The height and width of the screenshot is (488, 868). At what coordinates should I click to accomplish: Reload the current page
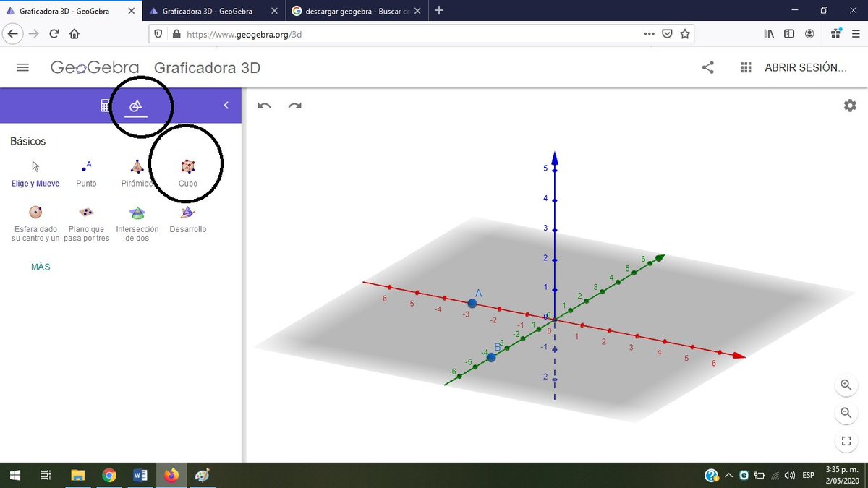coord(54,34)
